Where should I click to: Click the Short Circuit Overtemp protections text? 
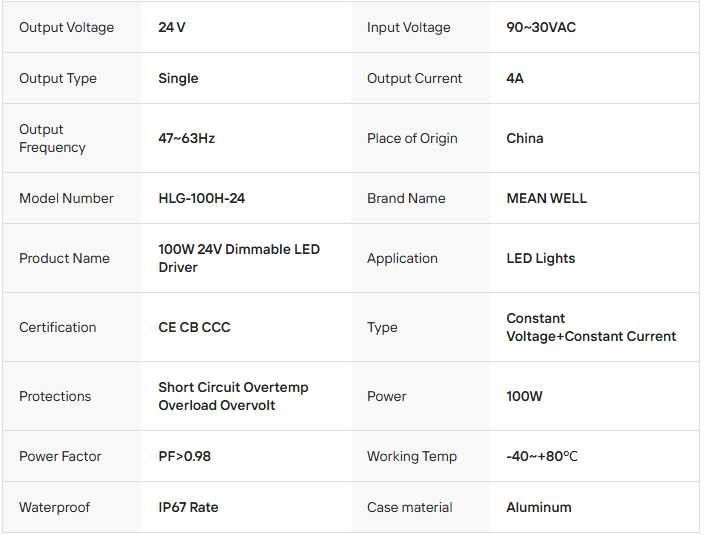coord(233,387)
